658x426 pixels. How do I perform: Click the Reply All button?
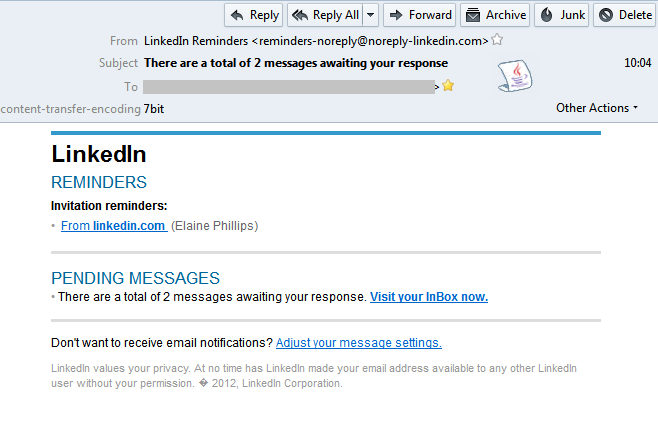pyautogui.click(x=325, y=15)
